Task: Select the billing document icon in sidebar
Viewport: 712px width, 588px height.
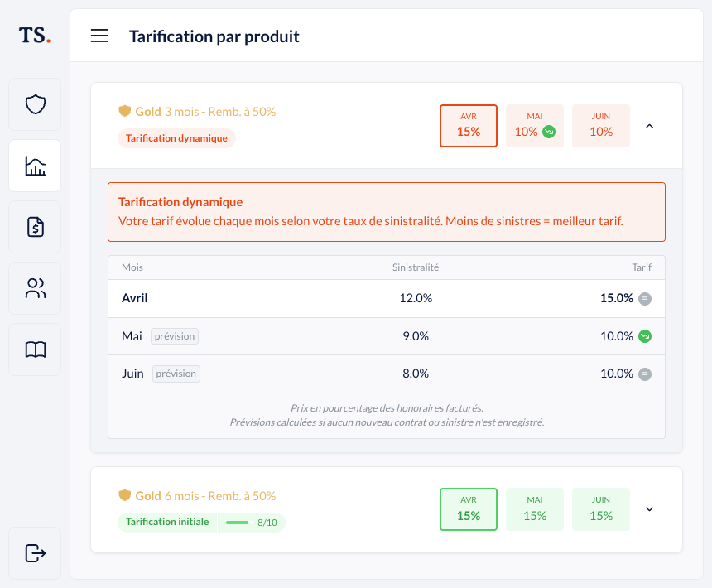Action: coord(34,227)
